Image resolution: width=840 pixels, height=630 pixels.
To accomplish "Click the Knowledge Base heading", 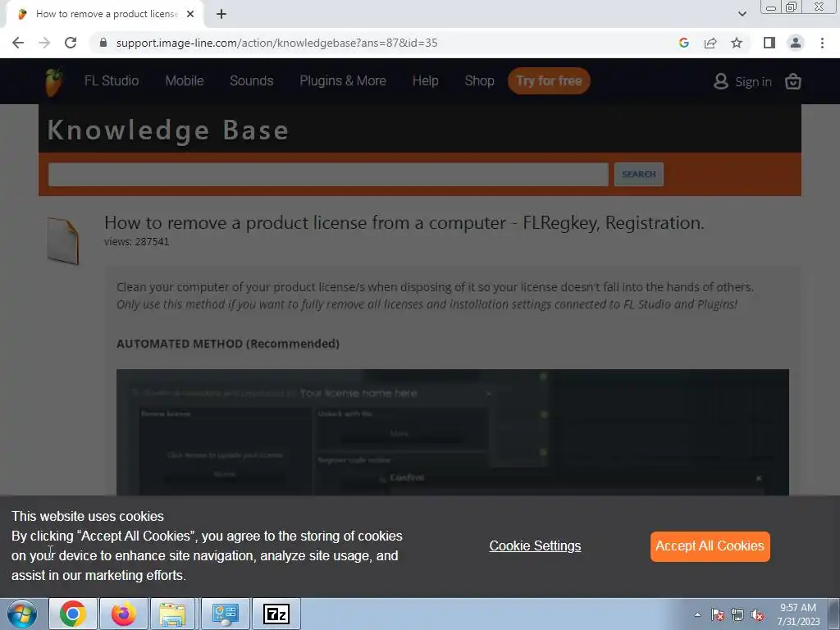I will tap(168, 130).
